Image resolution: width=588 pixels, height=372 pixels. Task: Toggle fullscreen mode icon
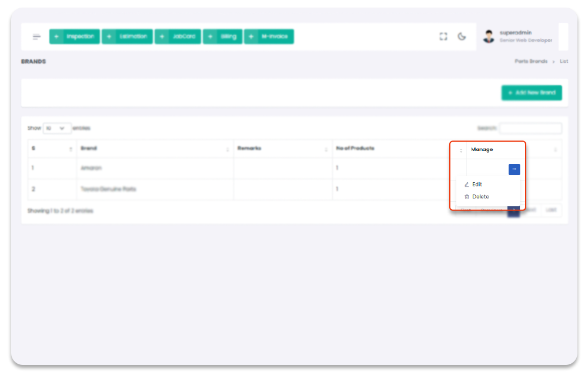pos(443,36)
